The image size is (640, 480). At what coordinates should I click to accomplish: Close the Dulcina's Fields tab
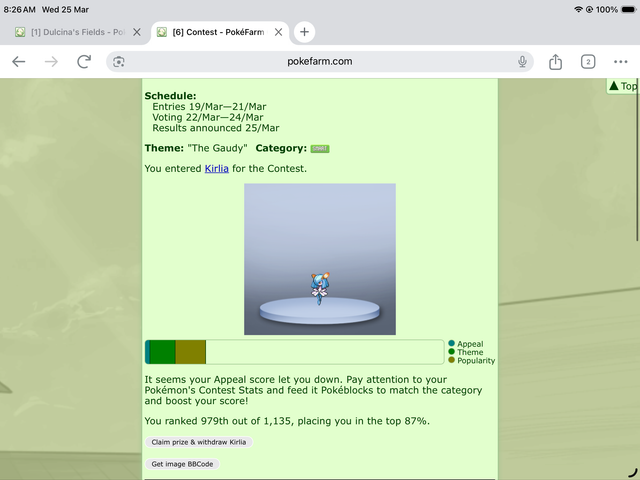tap(137, 32)
